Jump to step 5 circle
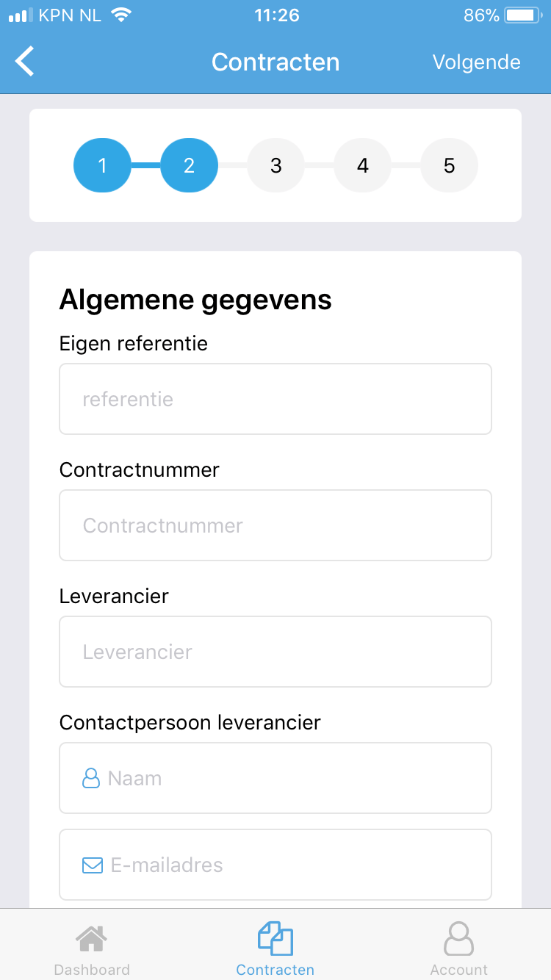This screenshot has width=551, height=980. coord(449,165)
